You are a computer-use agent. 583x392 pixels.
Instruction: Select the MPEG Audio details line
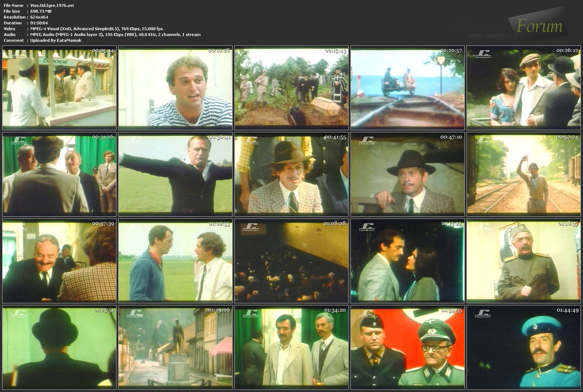(115, 35)
